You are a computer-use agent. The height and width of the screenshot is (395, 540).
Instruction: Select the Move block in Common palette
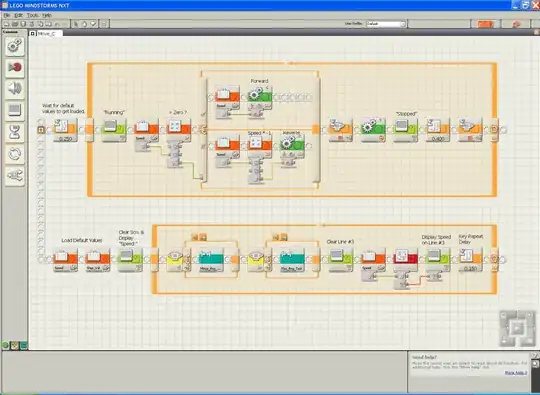(15, 46)
